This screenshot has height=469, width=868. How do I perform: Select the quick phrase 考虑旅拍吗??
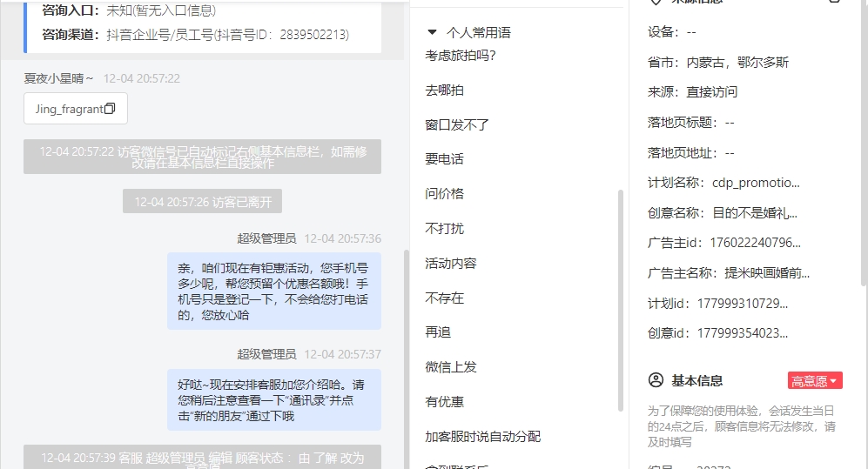(x=461, y=56)
